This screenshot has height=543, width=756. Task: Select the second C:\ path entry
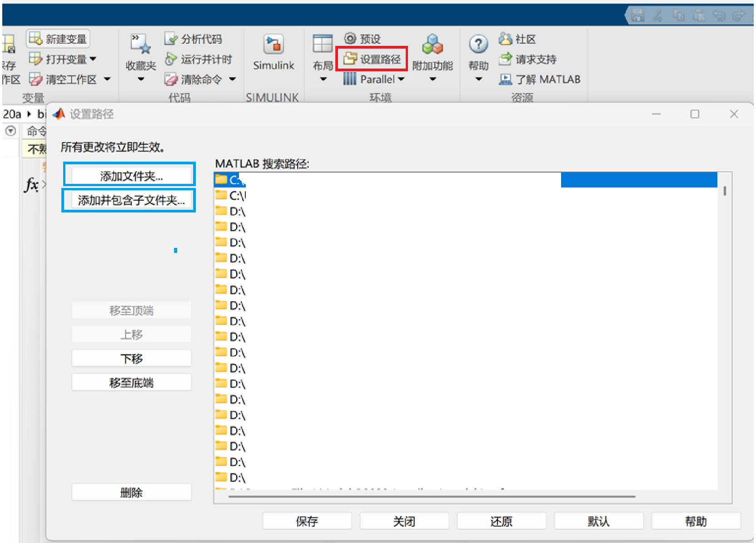coord(466,196)
